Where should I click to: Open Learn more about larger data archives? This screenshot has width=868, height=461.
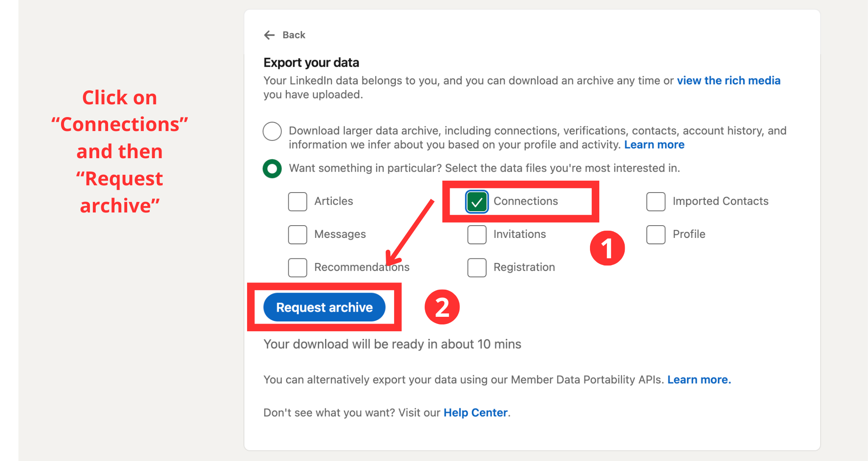click(x=654, y=144)
